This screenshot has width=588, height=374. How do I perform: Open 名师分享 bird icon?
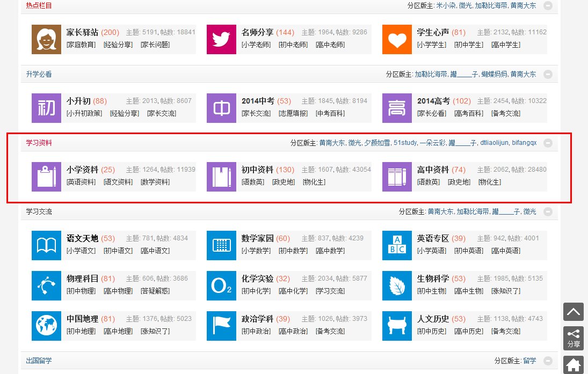(x=221, y=39)
